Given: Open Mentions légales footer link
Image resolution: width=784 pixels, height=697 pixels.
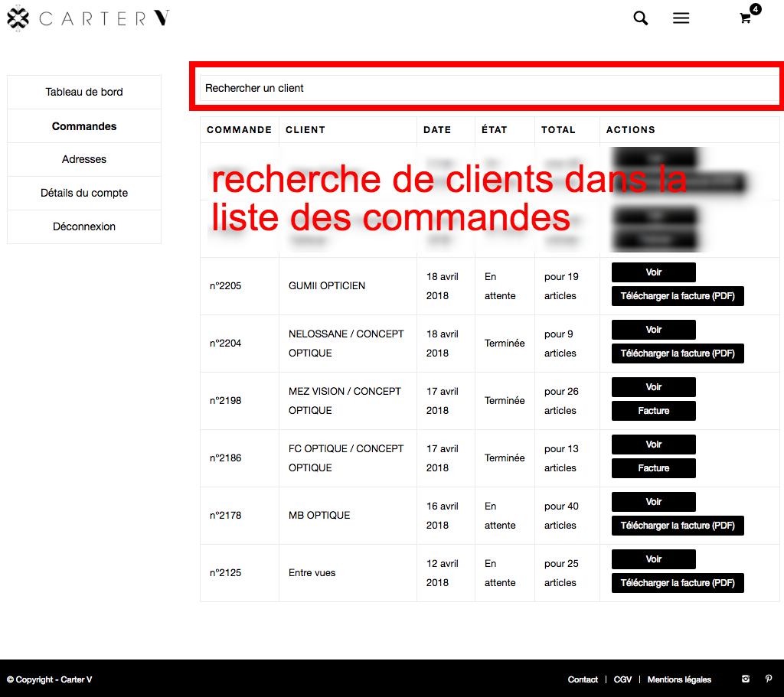Looking at the screenshot, I should 679,679.
